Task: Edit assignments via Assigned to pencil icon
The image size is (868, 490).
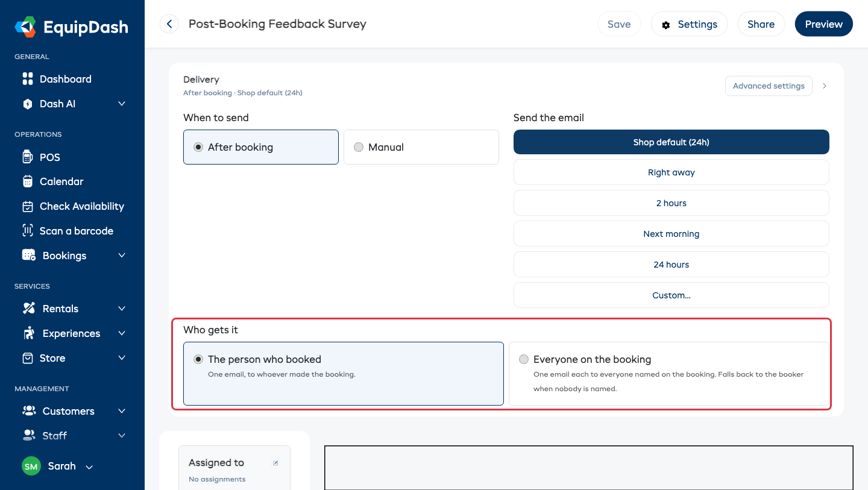Action: coord(275,463)
